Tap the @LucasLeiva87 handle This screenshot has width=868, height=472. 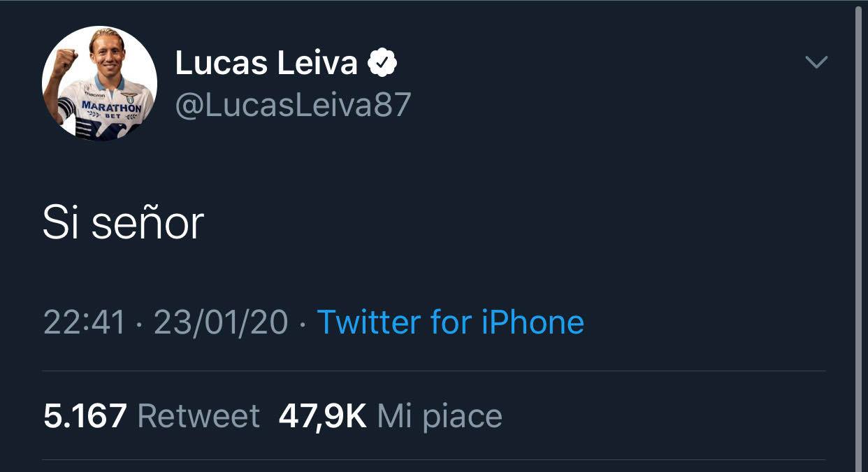(x=293, y=104)
